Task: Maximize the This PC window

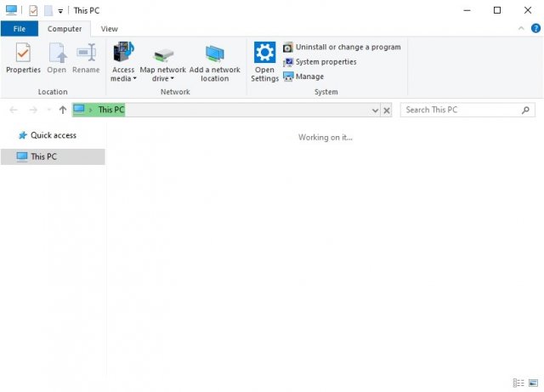Action: [x=497, y=10]
